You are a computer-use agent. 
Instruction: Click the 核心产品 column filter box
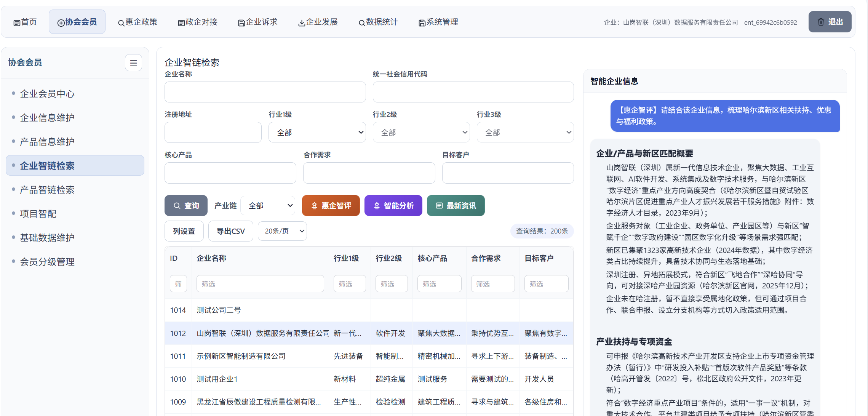coord(439,284)
